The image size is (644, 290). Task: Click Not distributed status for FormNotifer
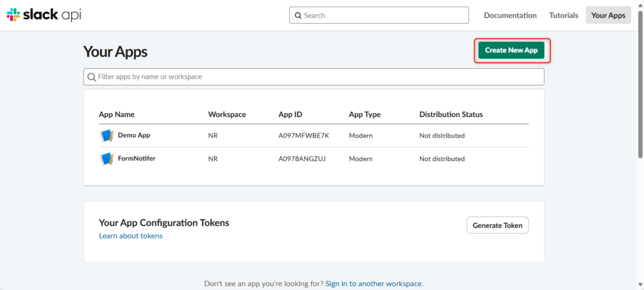point(442,159)
